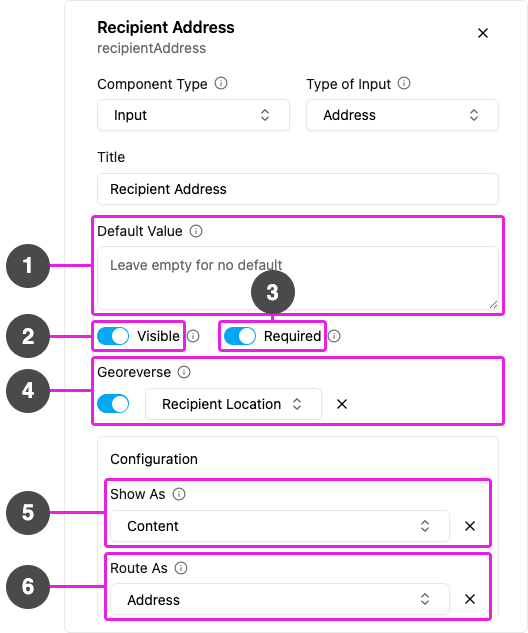The height and width of the screenshot is (633, 528).
Task: Clear the Route As Address selection
Action: (470, 599)
